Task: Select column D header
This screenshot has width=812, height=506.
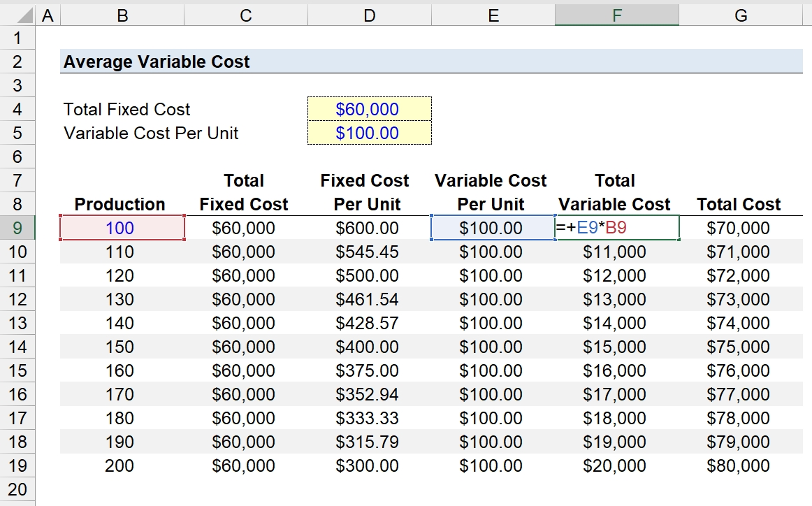Action: (x=369, y=15)
